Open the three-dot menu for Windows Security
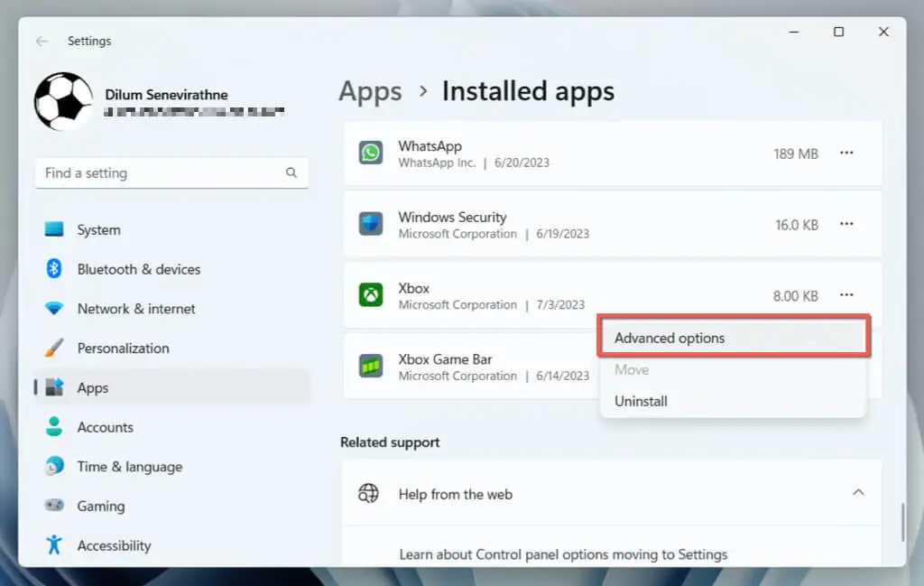 846,224
